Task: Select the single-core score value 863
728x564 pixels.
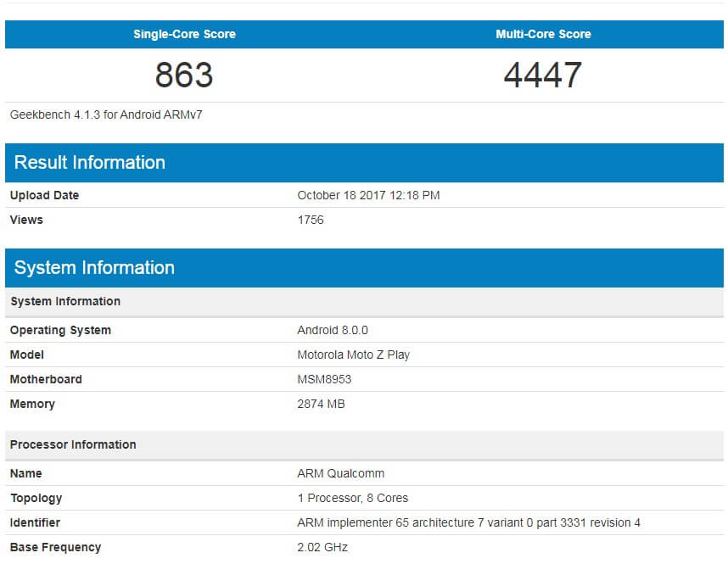Action: [x=184, y=75]
